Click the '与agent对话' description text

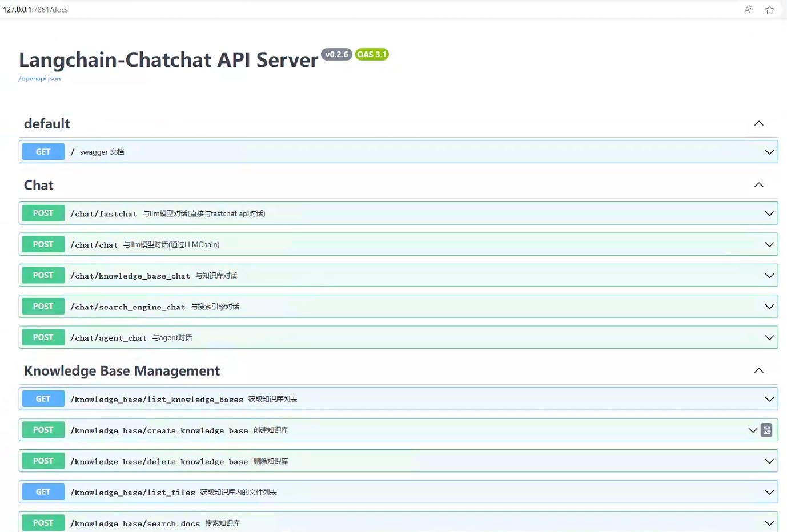pyautogui.click(x=172, y=338)
